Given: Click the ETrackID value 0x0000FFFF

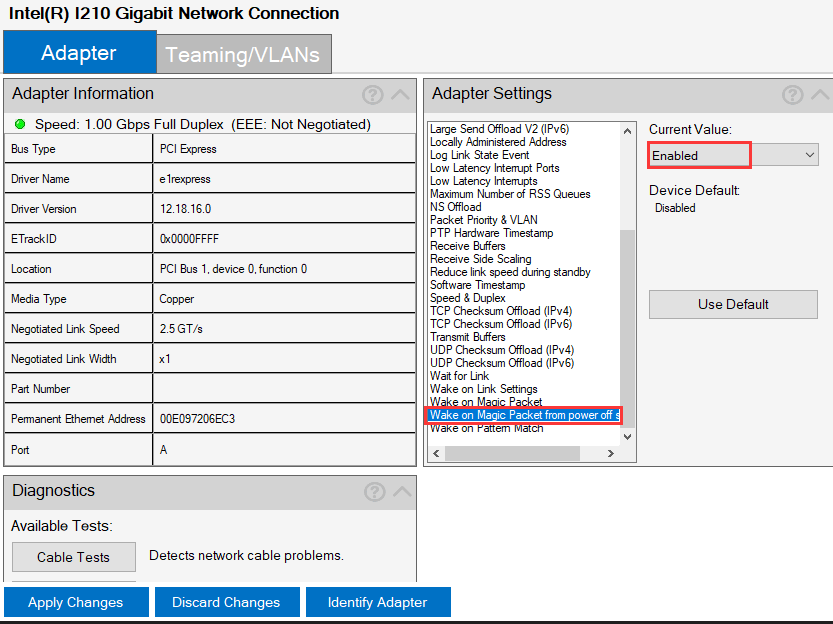Looking at the screenshot, I should point(189,239).
